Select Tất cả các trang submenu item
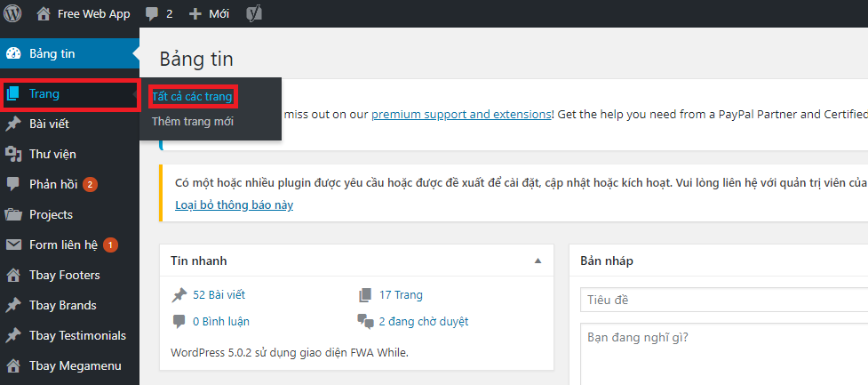 pyautogui.click(x=192, y=96)
